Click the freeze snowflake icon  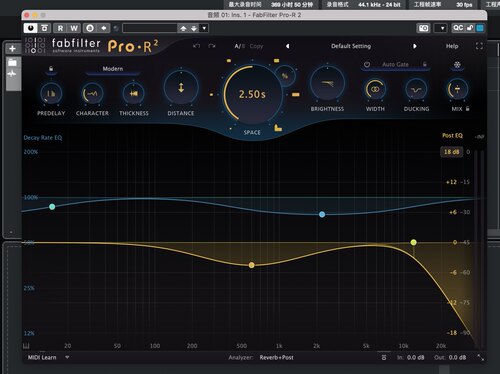pos(457,65)
